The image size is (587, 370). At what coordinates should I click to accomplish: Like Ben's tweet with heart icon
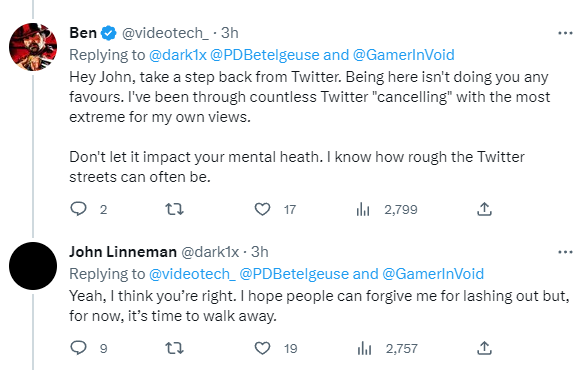[x=262, y=209]
